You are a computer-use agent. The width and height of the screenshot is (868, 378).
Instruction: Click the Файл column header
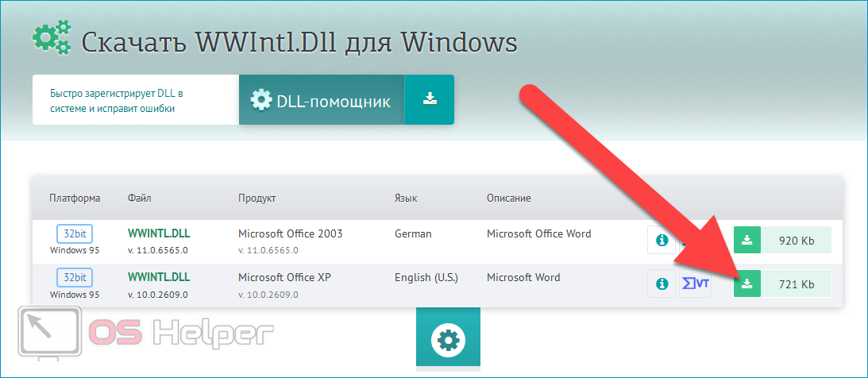tap(139, 198)
